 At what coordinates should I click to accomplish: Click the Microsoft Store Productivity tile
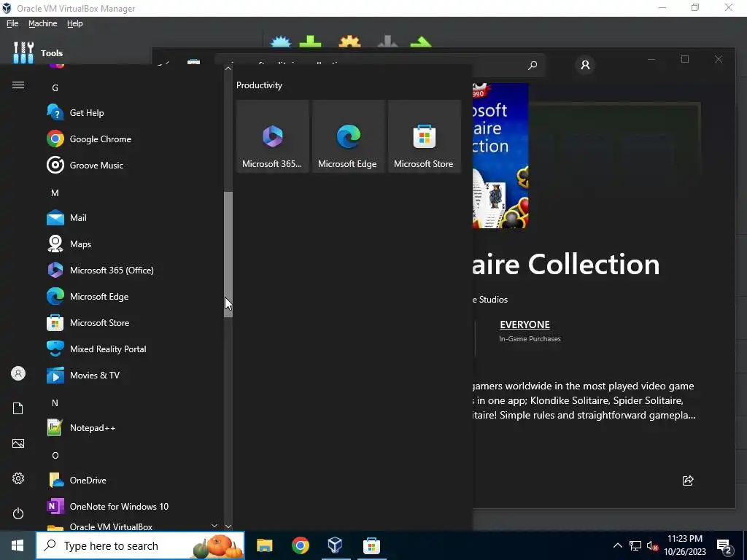pos(424,136)
